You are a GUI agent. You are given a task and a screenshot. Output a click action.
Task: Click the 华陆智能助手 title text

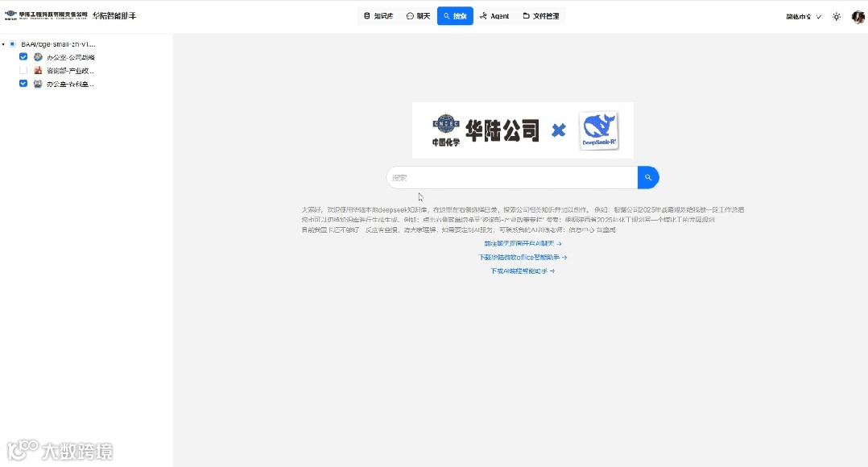[x=114, y=16]
